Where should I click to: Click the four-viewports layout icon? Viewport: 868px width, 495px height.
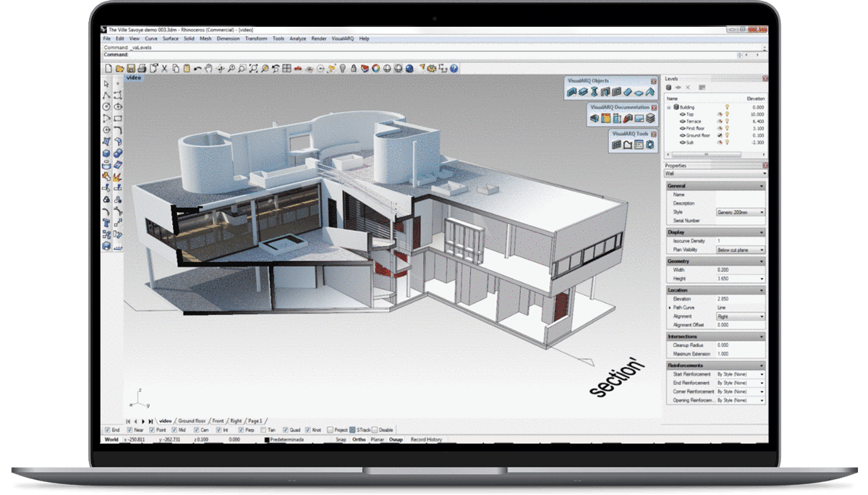287,69
